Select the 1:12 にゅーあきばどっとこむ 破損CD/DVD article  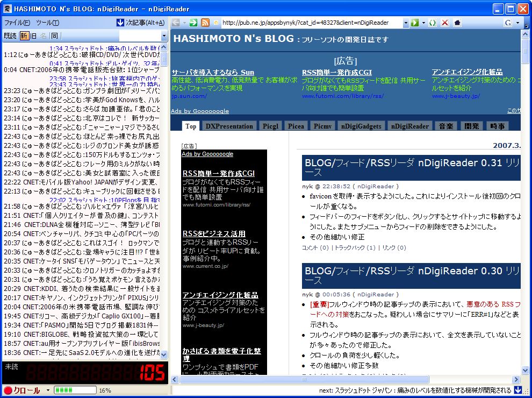pos(82,54)
